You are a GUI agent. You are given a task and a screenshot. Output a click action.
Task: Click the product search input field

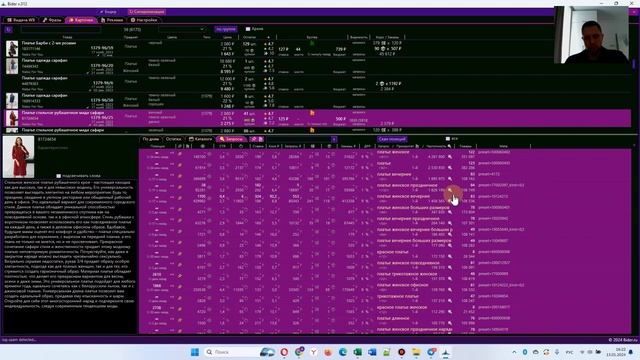[60, 29]
